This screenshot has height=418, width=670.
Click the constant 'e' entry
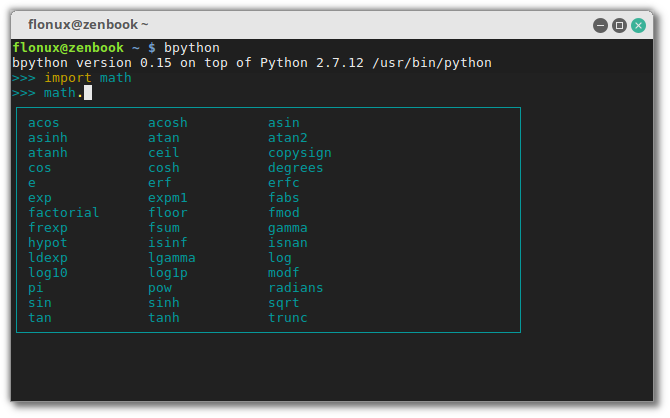[32, 183]
